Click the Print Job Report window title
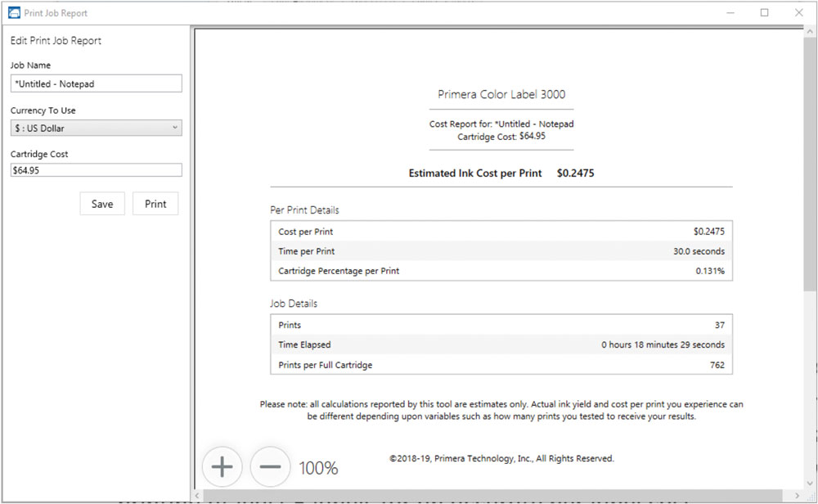Screen dimensions: 818x504 coord(56,13)
